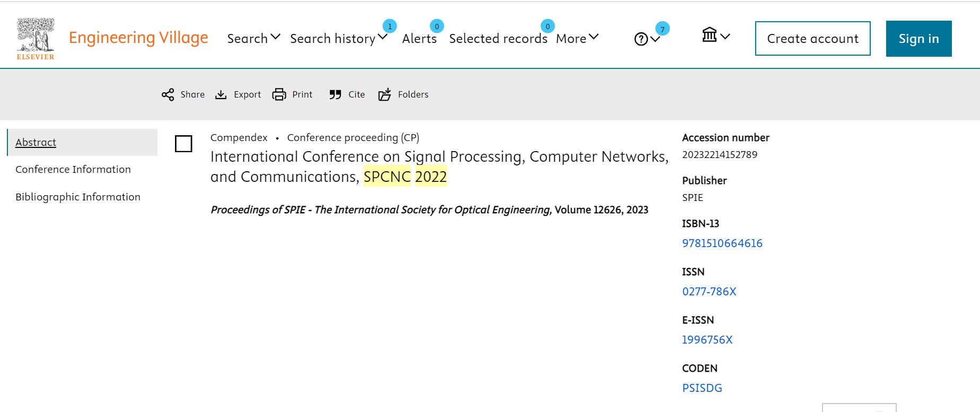Click the Export download icon
The width and height of the screenshot is (980, 412).
tap(221, 94)
